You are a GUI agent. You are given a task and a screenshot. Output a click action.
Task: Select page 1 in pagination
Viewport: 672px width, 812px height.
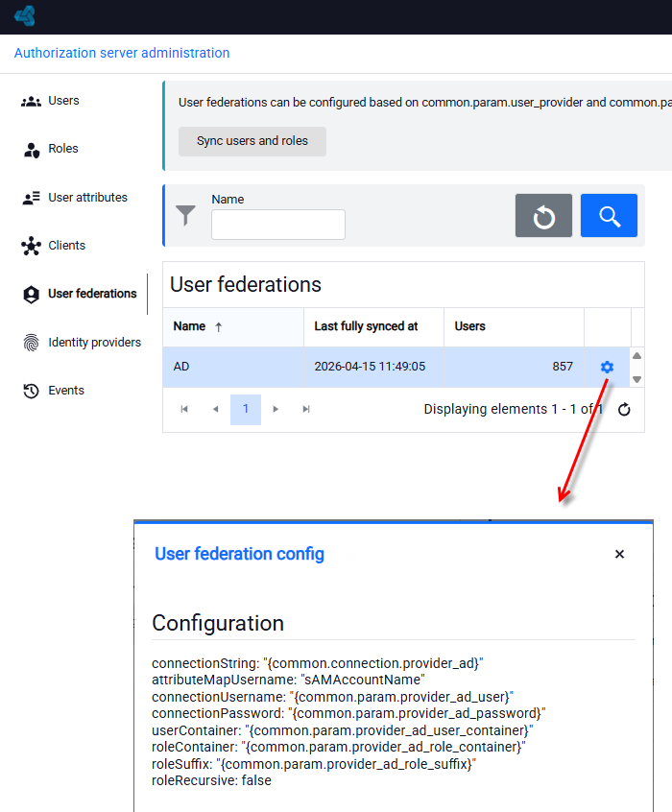[x=246, y=409]
